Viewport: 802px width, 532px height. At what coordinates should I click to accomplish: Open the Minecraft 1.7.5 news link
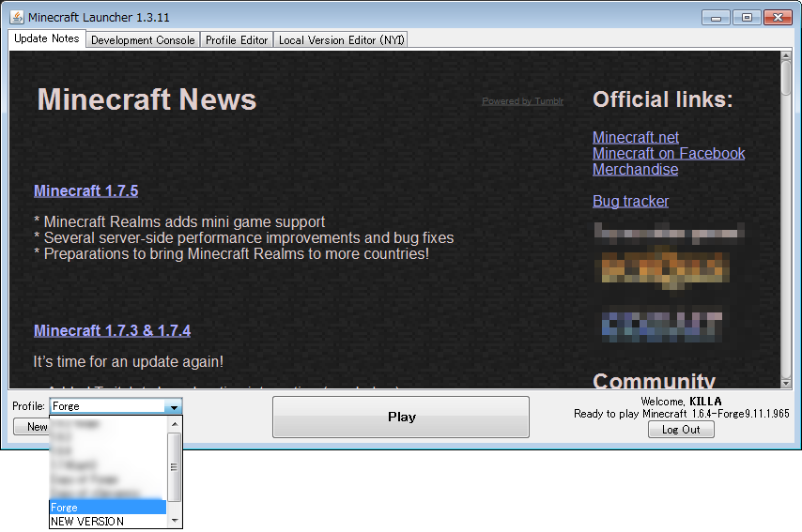point(85,190)
